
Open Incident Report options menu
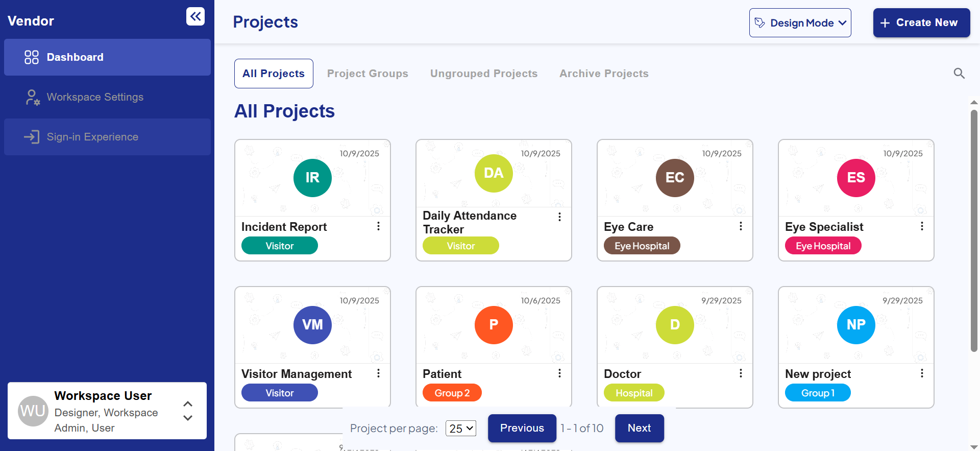(378, 226)
